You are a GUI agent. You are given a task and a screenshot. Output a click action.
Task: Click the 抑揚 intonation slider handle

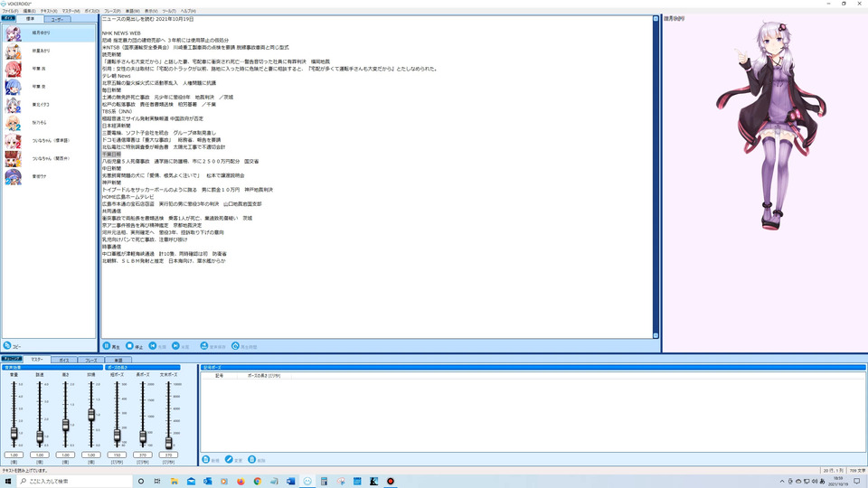pos(91,415)
